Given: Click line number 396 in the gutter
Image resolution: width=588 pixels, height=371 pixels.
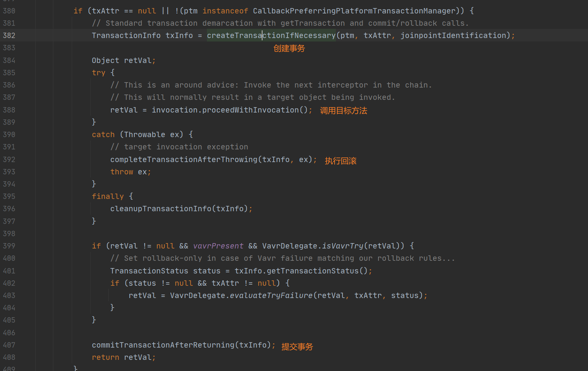Looking at the screenshot, I should coord(9,209).
